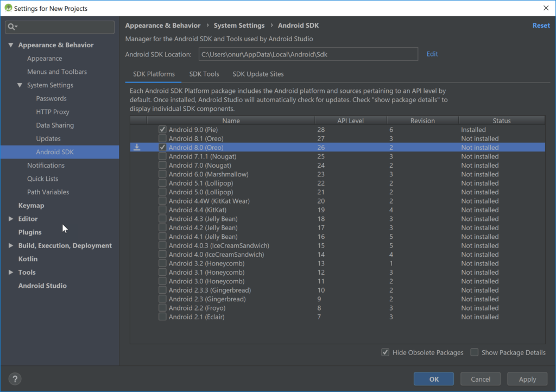Select HTTP Proxy in settings tree

click(53, 112)
